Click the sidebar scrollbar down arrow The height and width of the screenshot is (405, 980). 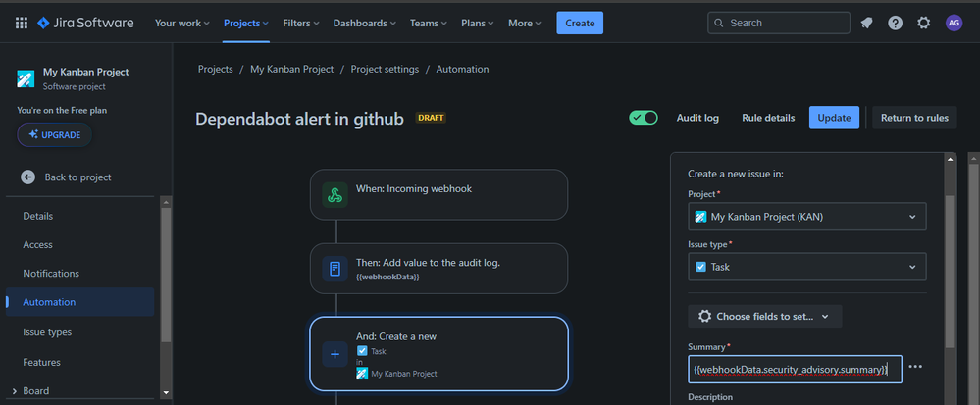(166, 392)
